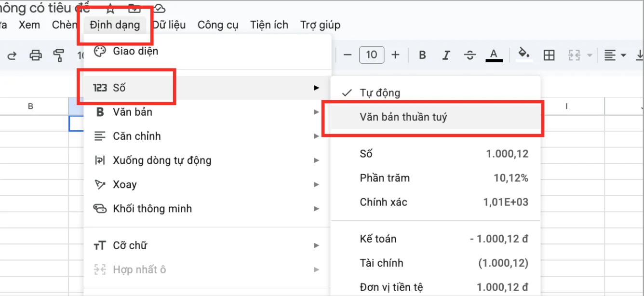Click the vertical align icon

[x=640, y=55]
